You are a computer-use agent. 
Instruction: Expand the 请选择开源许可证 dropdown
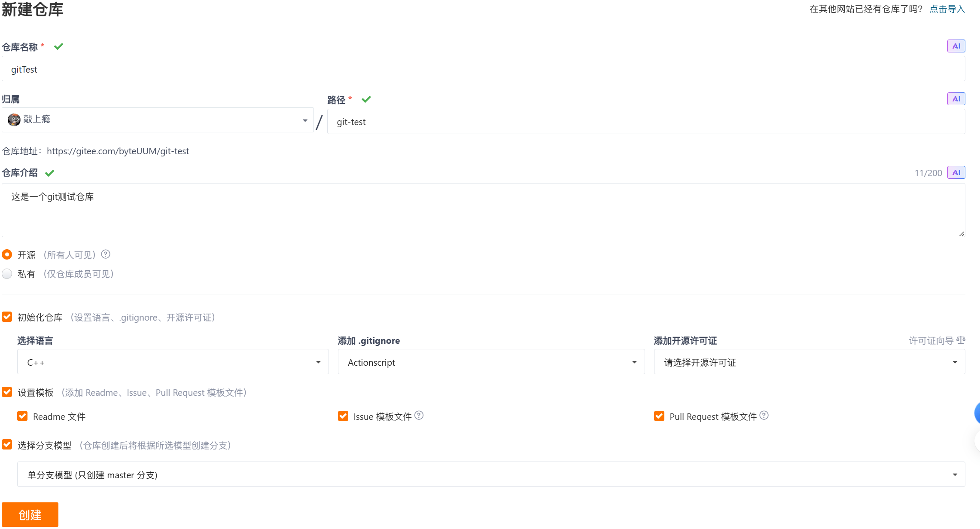809,362
